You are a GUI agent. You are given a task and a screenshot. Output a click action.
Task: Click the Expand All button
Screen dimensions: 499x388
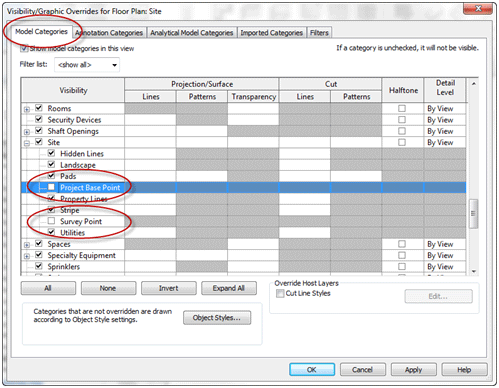click(x=229, y=288)
